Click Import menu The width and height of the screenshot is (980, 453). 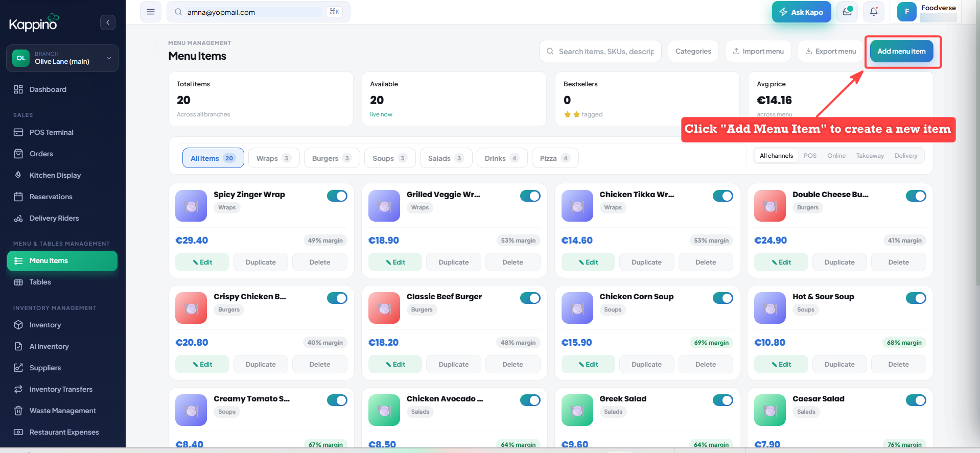coord(758,51)
